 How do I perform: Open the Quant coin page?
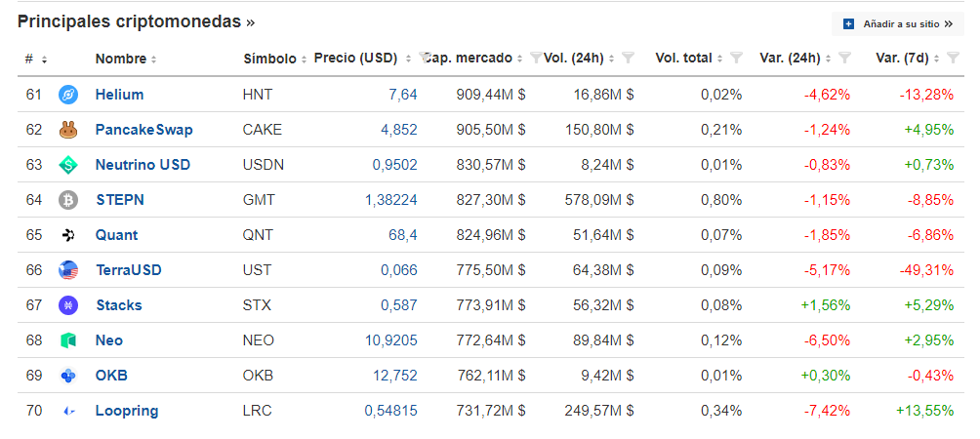[x=116, y=235]
